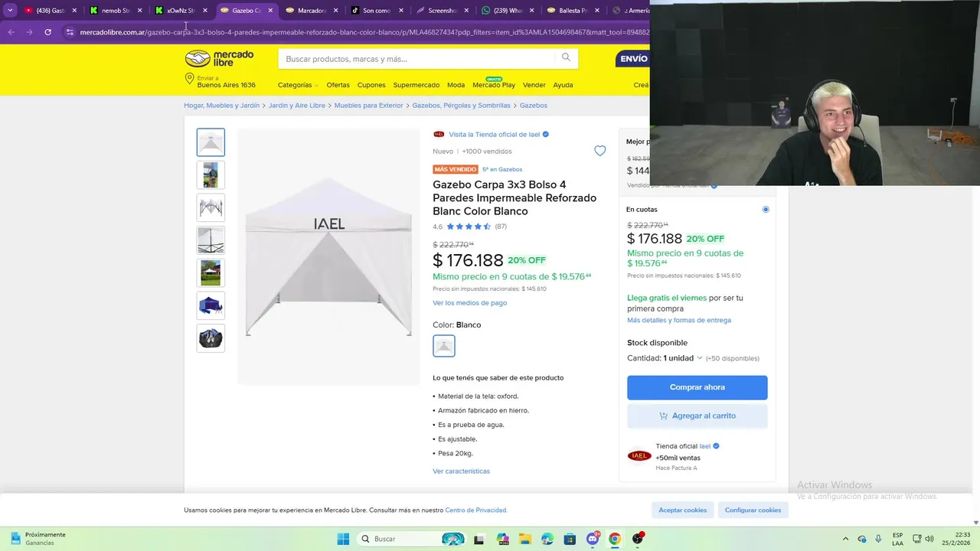Click 'Muebles para Exterior' breadcrumb
This screenshot has width=980, height=551.
coord(368,106)
